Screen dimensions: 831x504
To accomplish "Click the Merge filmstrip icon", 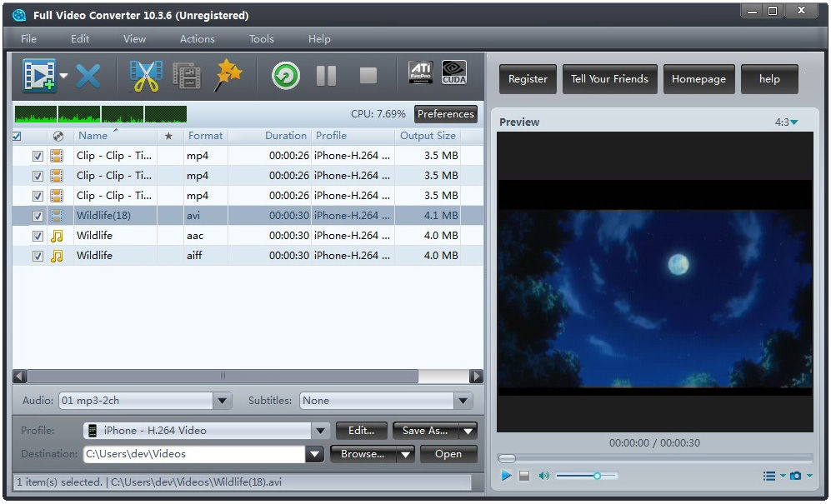I will click(x=187, y=77).
